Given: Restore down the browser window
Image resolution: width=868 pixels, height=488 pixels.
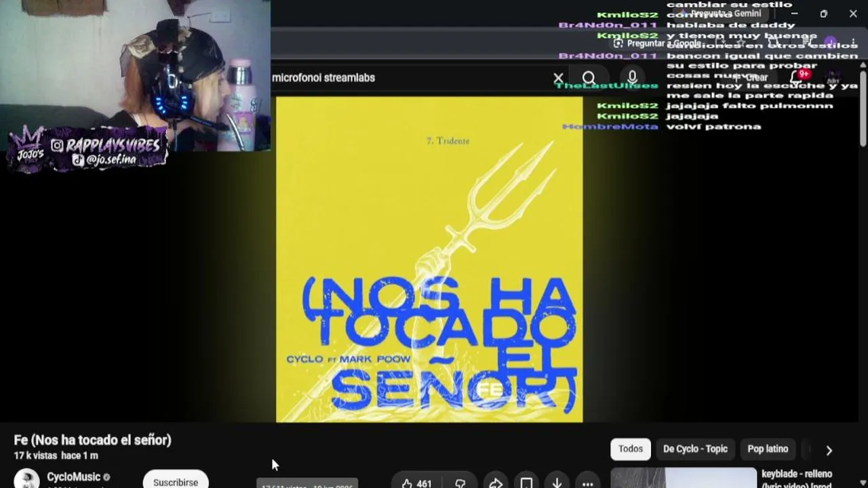Looking at the screenshot, I should pos(823,14).
